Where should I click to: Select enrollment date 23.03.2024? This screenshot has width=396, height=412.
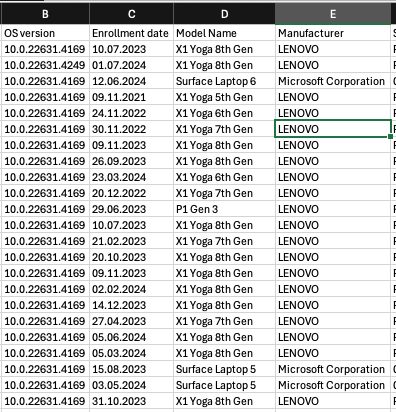coord(132,177)
